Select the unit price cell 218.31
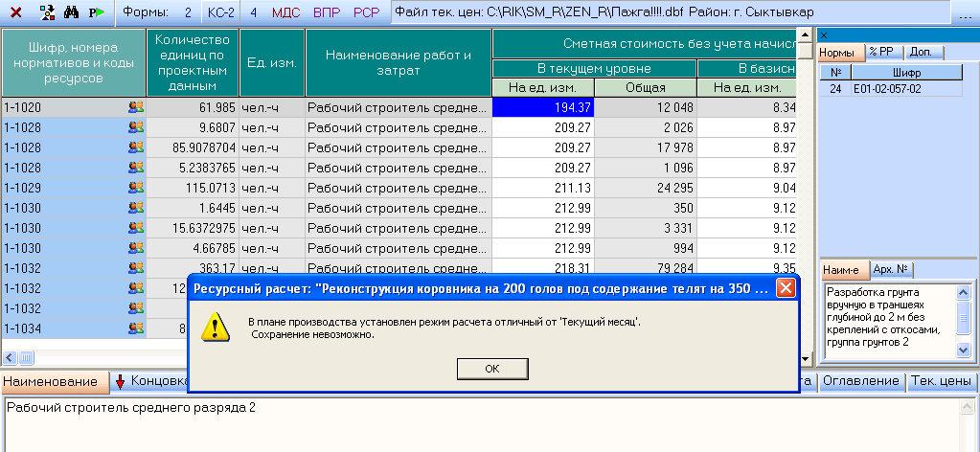 pos(543,267)
